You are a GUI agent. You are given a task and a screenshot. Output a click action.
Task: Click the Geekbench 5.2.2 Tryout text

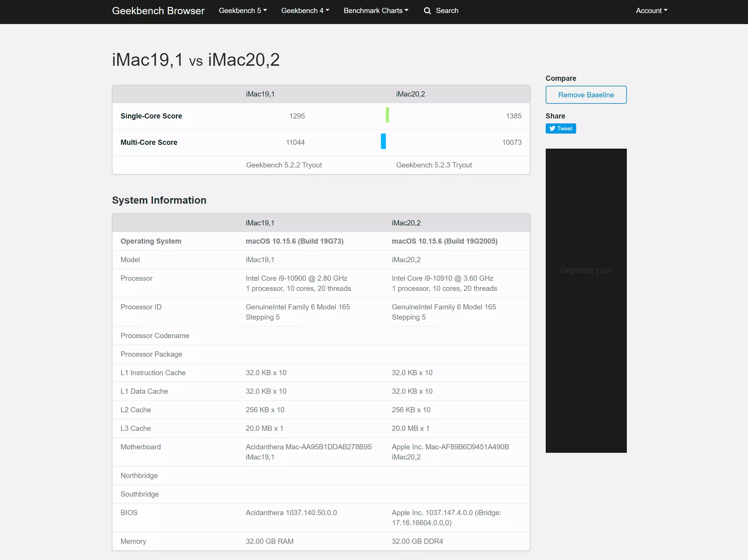coord(284,165)
